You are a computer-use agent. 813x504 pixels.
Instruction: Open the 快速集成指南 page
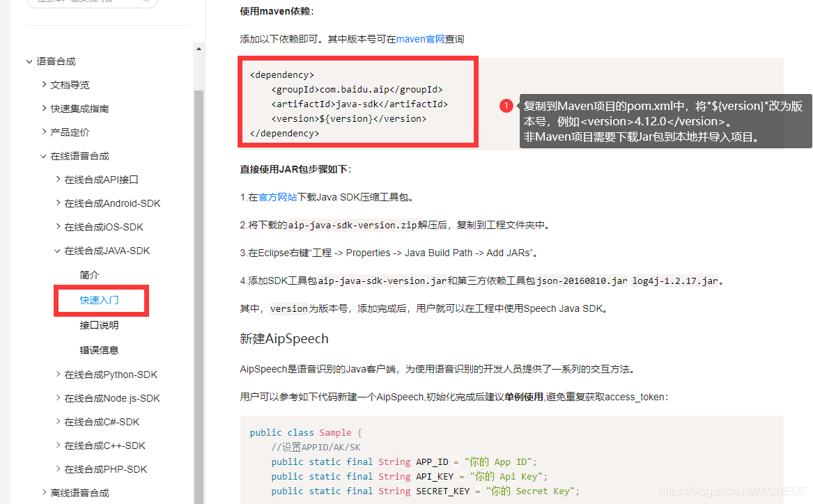(x=80, y=109)
